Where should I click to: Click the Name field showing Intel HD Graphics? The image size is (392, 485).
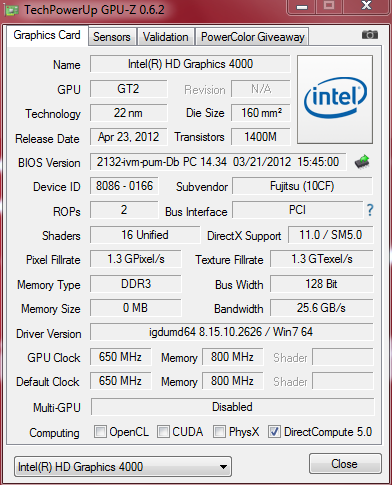pos(190,64)
